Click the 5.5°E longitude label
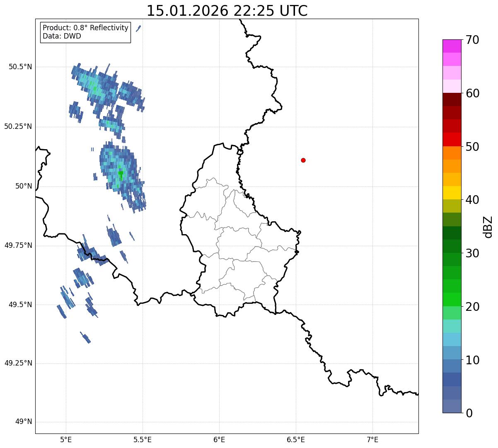Viewport: 498px width, 448px height. click(x=143, y=439)
